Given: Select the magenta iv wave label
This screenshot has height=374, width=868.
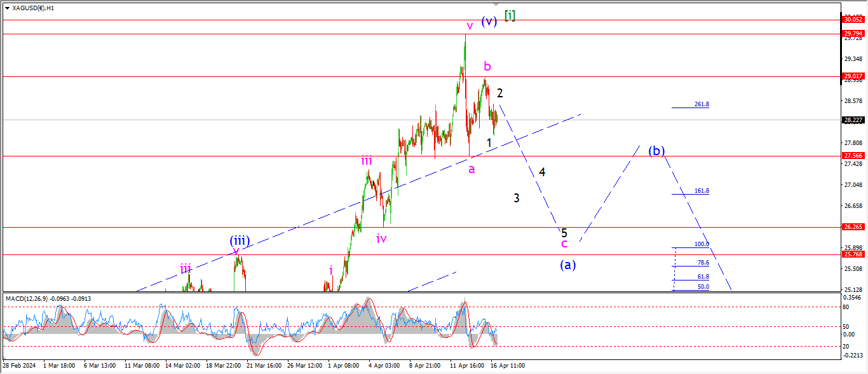Looking at the screenshot, I should (x=381, y=239).
